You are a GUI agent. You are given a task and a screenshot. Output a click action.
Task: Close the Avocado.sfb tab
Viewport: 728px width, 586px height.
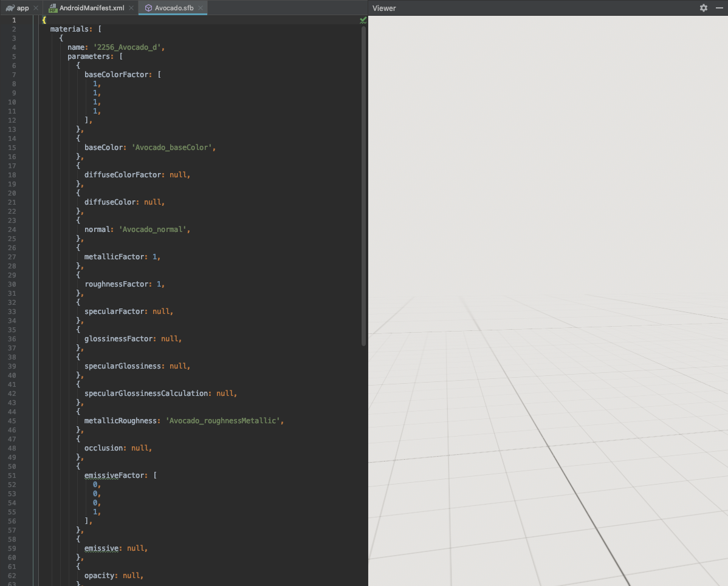[x=201, y=9]
